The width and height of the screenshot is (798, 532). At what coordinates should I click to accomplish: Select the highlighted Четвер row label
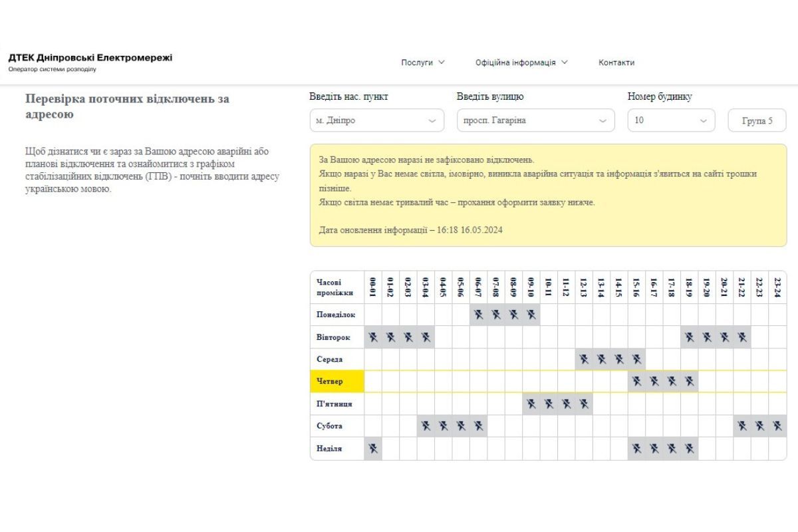point(337,382)
